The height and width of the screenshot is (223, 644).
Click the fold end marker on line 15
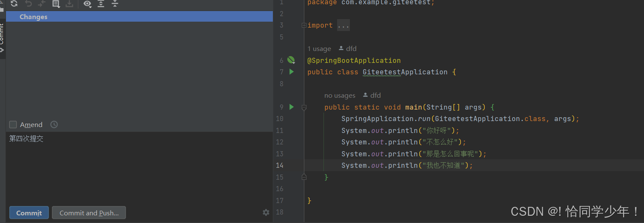point(304,176)
